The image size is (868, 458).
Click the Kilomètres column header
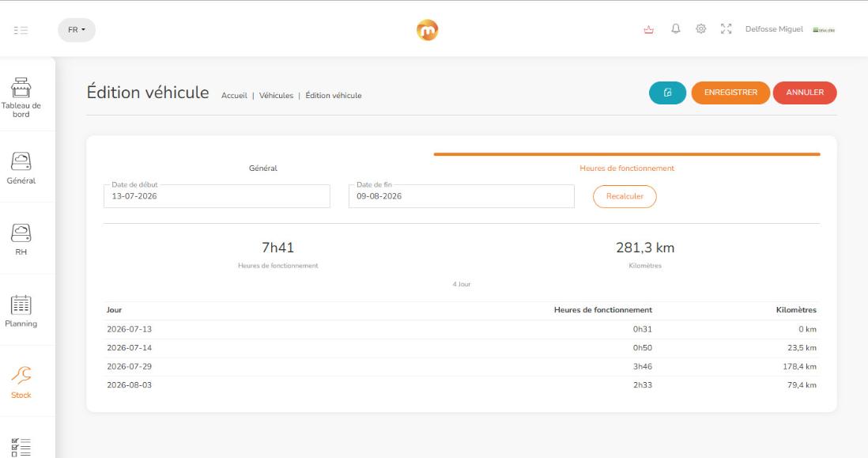(796, 309)
